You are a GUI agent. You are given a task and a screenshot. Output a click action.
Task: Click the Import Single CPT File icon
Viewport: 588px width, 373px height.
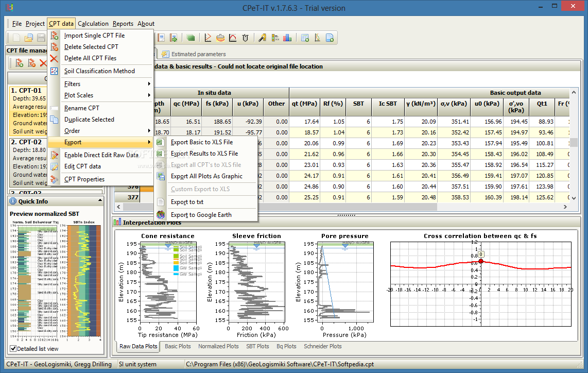(55, 35)
